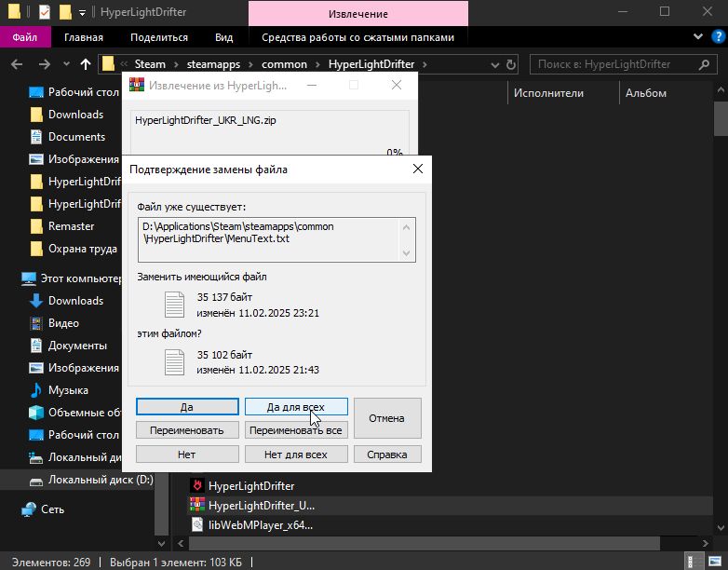Open recent locations dropdown arrow

click(x=66, y=63)
